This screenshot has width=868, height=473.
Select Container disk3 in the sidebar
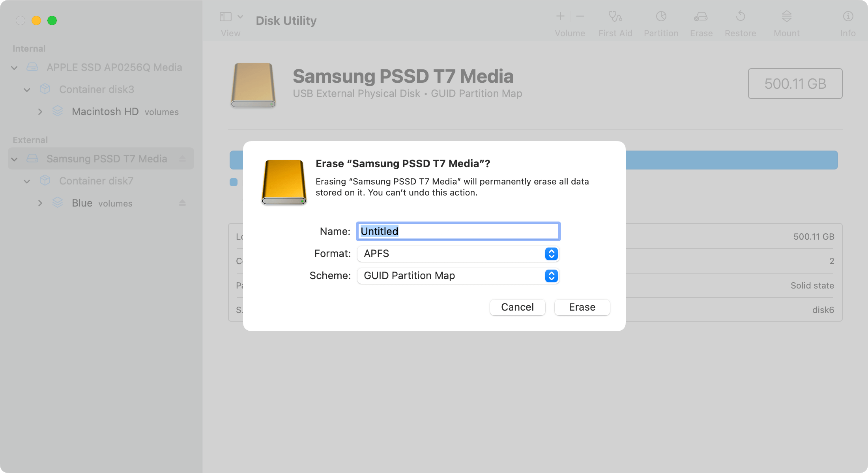click(x=96, y=89)
